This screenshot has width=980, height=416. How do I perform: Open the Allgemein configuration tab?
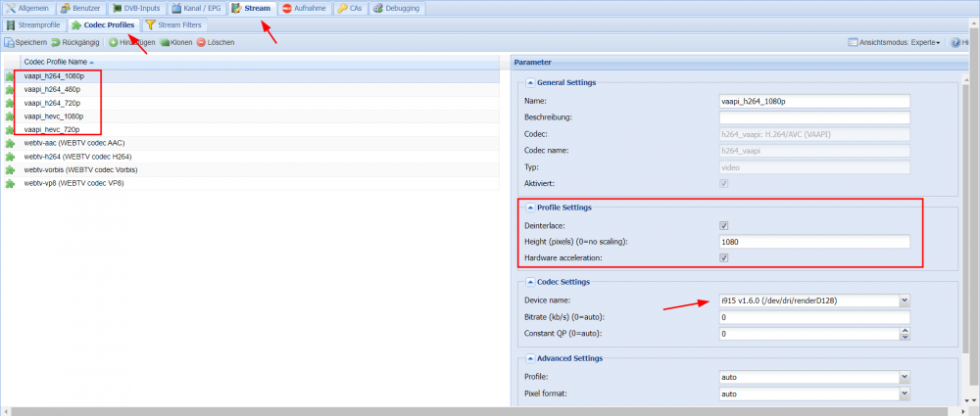[28, 8]
